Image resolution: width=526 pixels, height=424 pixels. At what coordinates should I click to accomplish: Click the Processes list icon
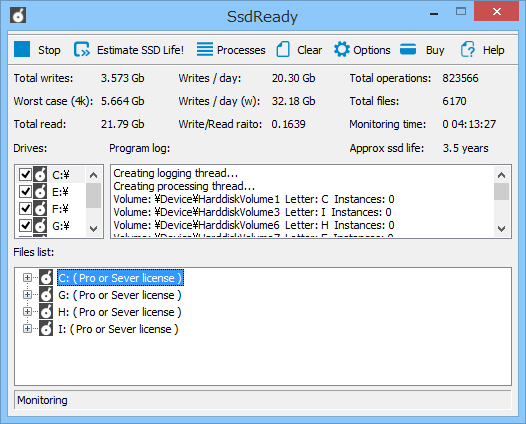click(x=205, y=49)
